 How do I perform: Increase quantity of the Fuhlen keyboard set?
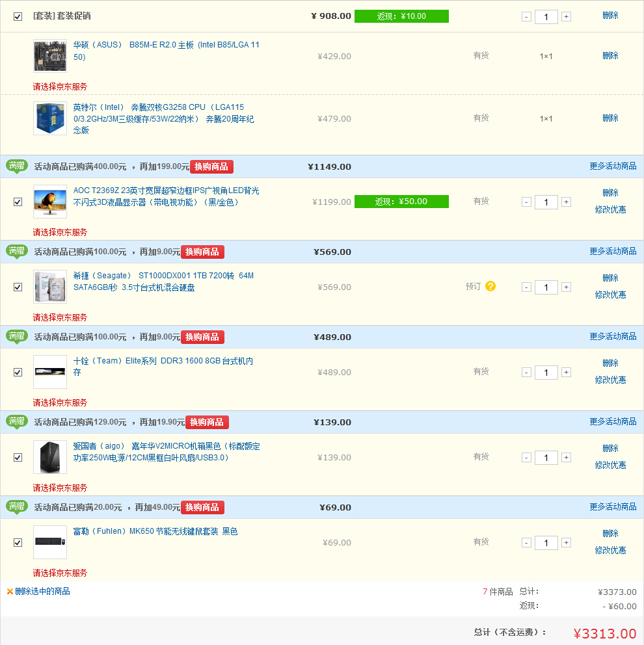[x=566, y=542]
